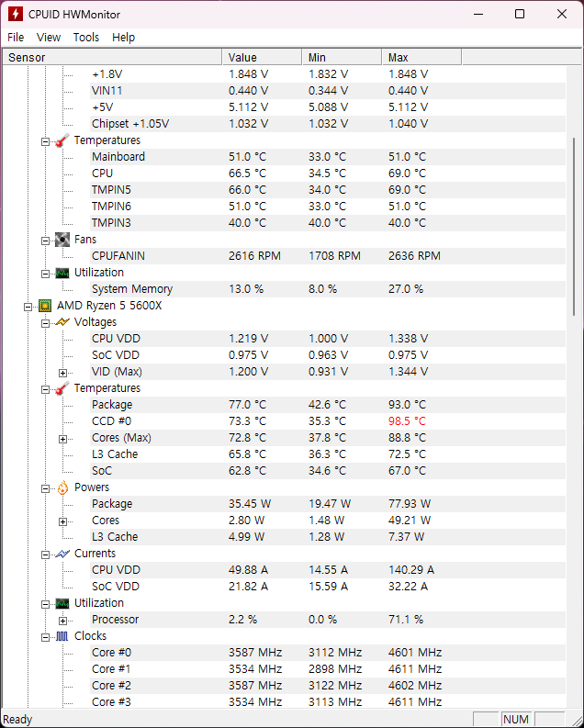Click the Fans category fan icon
The width and height of the screenshot is (584, 728).
coord(62,240)
